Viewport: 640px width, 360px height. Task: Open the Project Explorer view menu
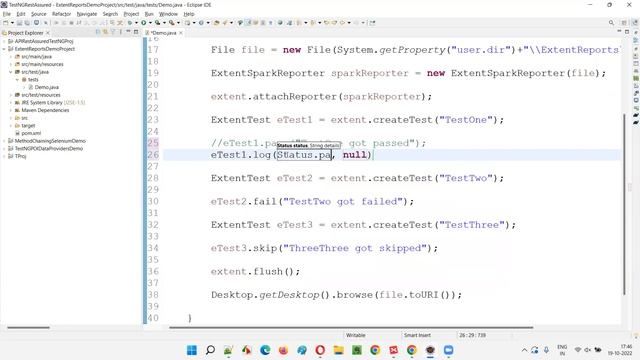coord(120,32)
